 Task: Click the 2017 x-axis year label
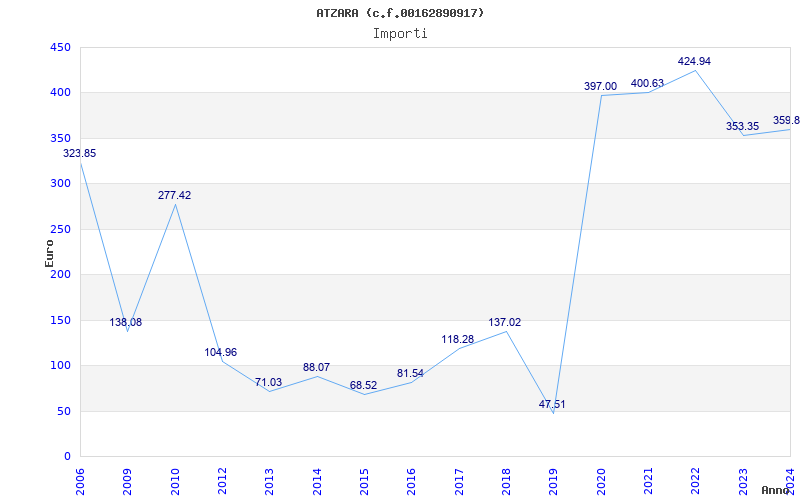(x=459, y=482)
